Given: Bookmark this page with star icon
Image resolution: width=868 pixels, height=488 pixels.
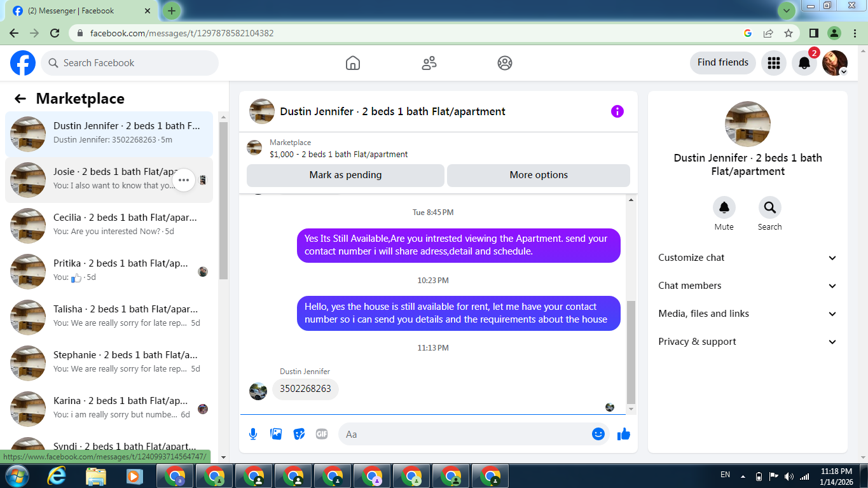Looking at the screenshot, I should tap(789, 33).
